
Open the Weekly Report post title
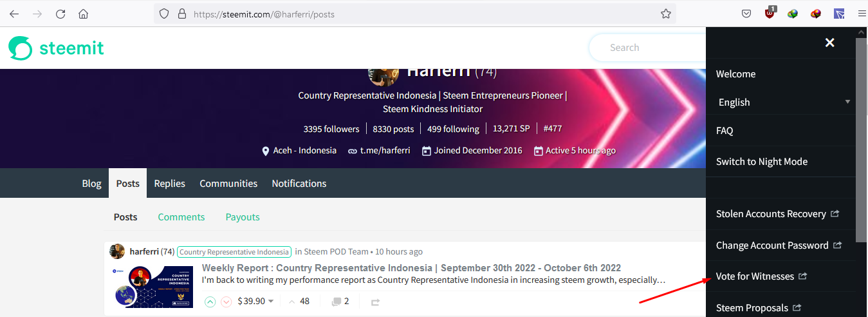(411, 268)
